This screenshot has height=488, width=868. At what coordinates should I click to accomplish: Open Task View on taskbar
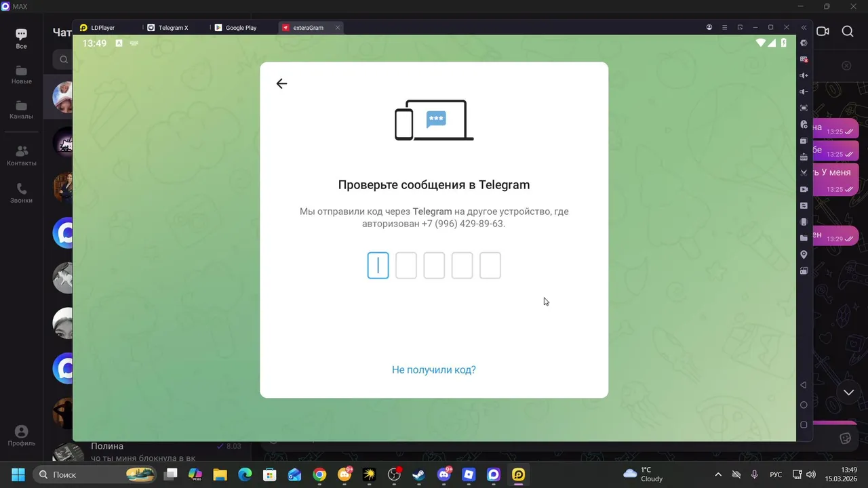171,474
